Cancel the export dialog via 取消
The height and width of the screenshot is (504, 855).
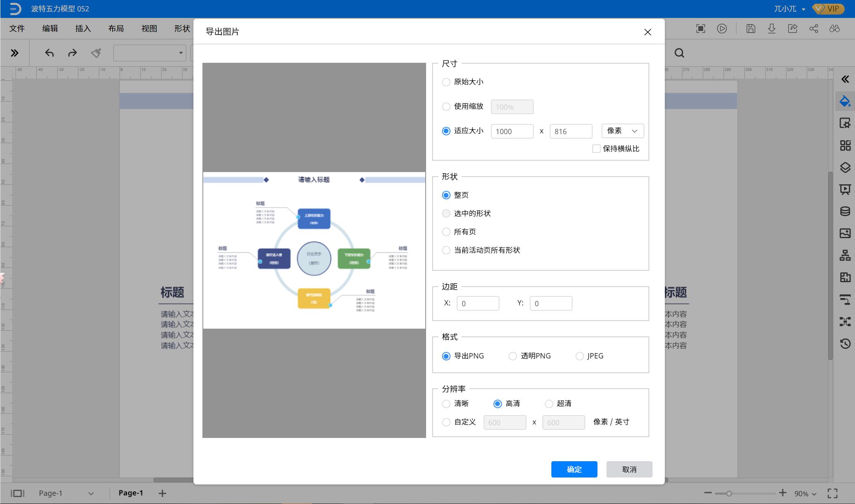pos(629,469)
